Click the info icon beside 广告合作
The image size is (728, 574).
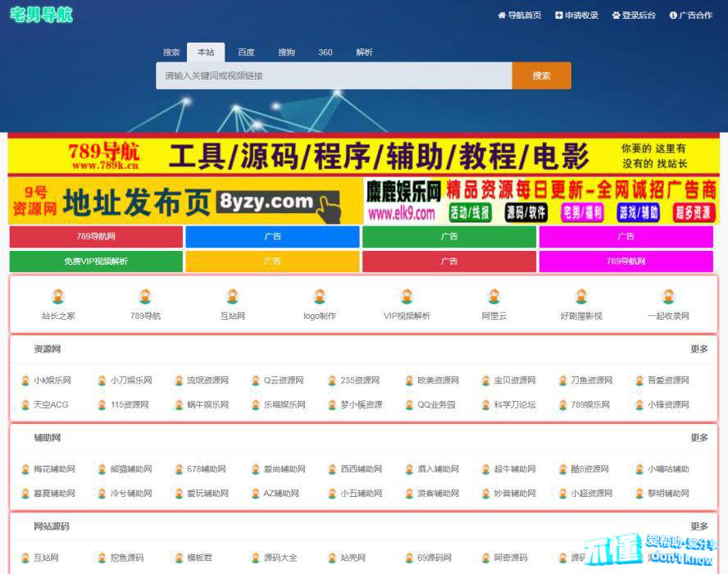tap(673, 16)
